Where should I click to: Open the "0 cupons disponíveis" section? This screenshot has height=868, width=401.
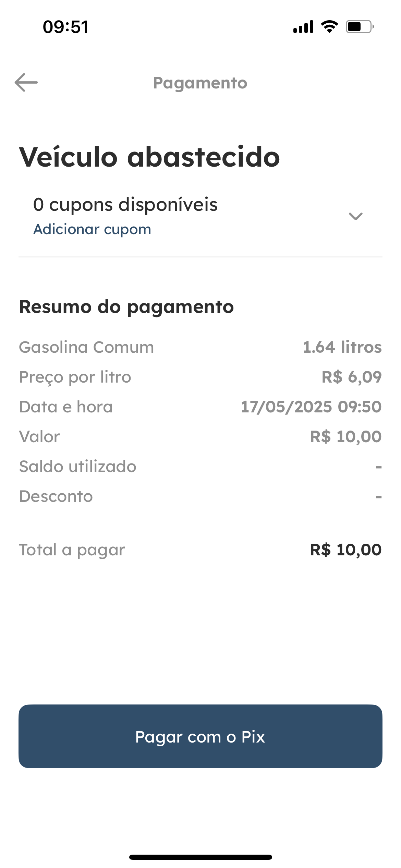(125, 205)
